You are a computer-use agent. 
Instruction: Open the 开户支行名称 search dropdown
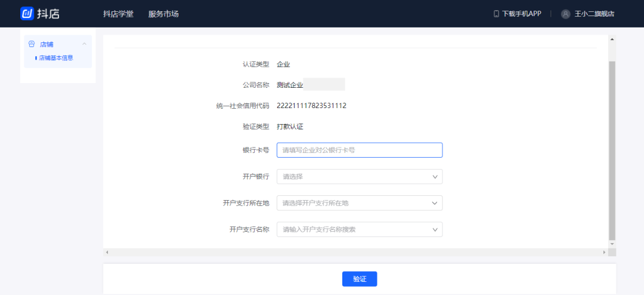360,229
